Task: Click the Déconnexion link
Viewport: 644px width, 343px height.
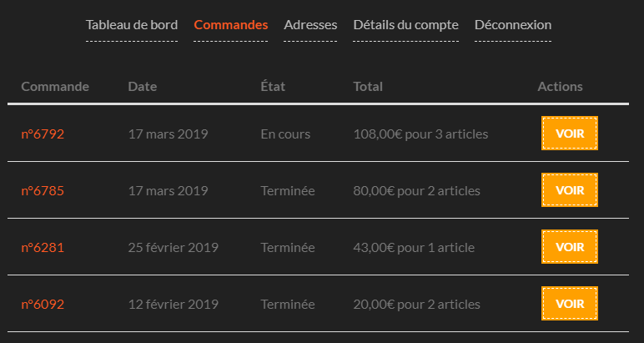Action: [x=513, y=24]
